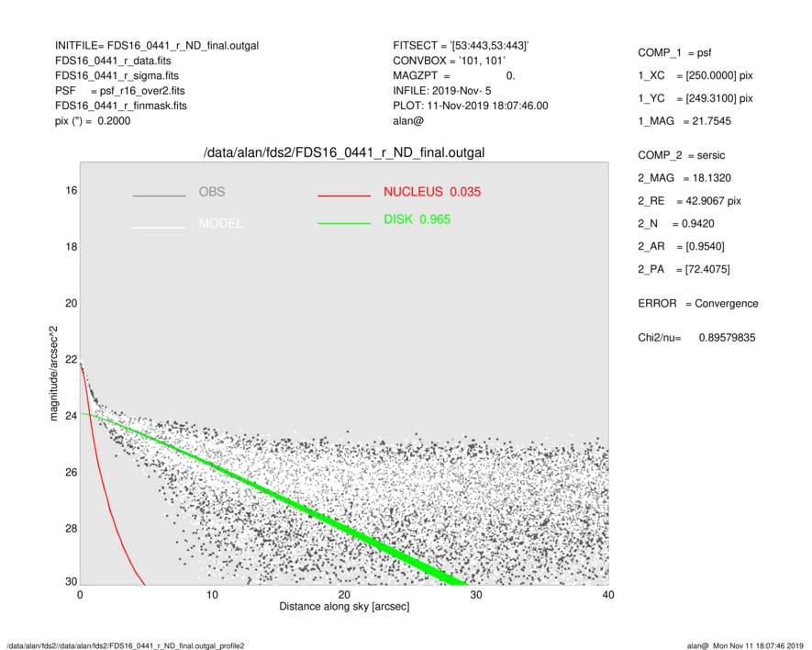Click the 2_RE = 42.9067 pix value

(x=689, y=201)
